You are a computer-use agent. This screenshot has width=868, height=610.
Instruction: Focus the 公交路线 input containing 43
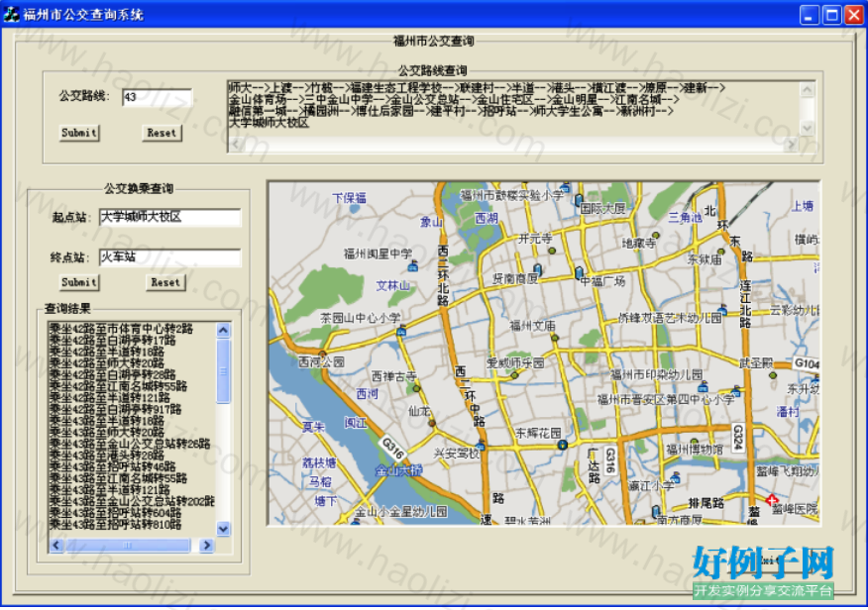[158, 97]
